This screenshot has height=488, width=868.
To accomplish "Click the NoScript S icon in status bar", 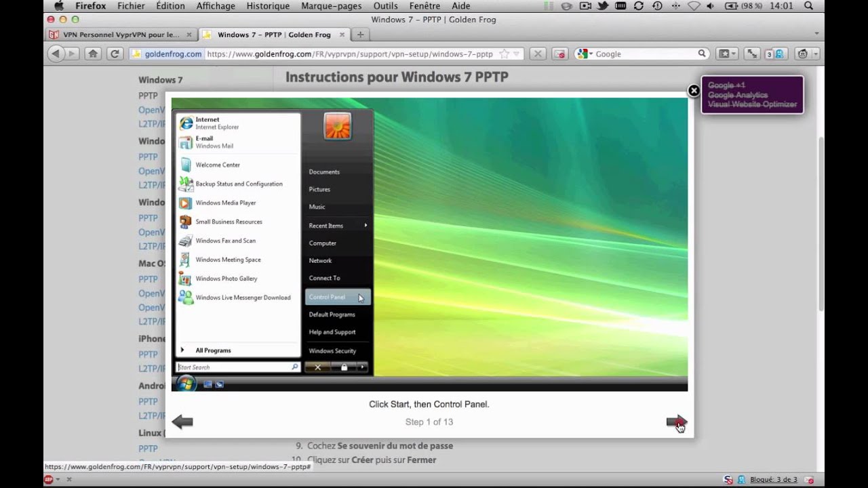I will coord(728,479).
